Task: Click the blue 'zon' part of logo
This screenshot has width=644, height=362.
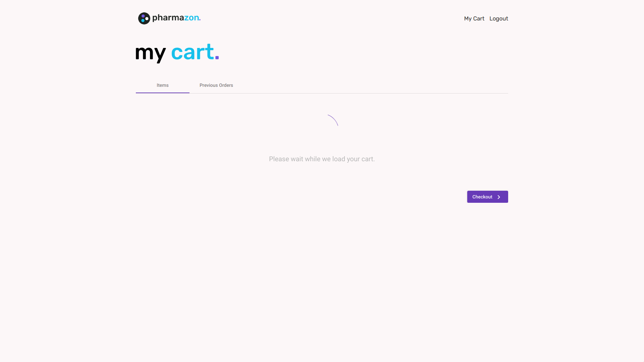Action: pos(192,18)
